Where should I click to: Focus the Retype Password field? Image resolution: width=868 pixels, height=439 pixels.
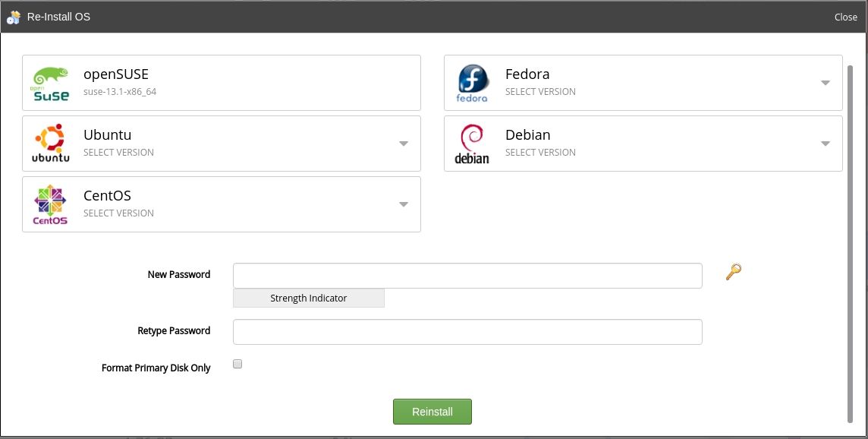pos(467,332)
